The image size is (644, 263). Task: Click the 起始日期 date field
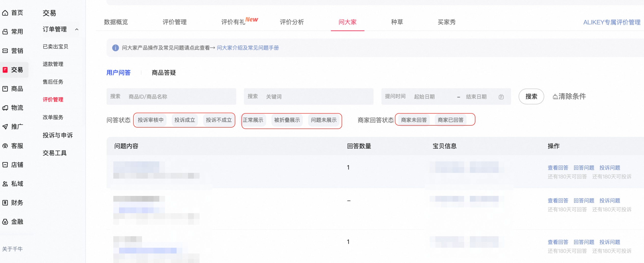coord(424,97)
